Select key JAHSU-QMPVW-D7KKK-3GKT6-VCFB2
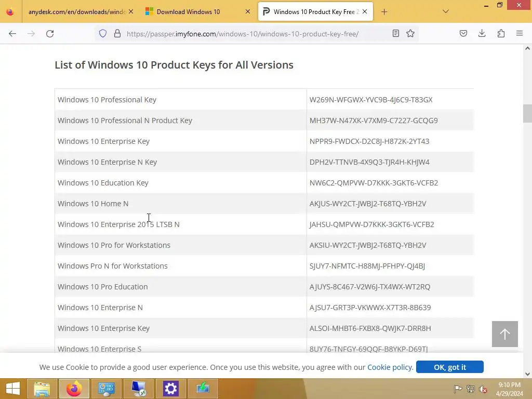 [372, 224]
